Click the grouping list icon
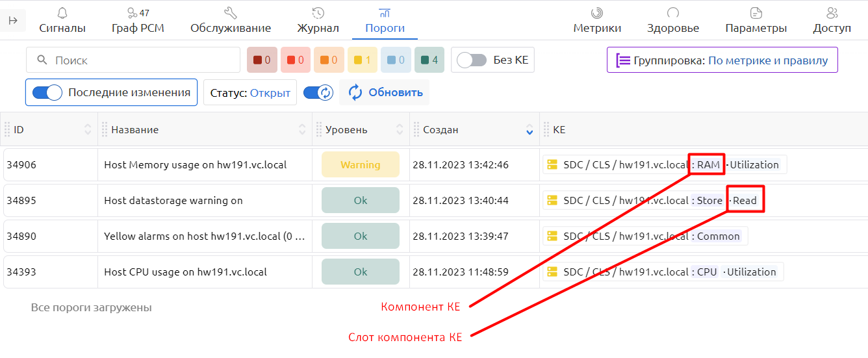The width and height of the screenshot is (868, 358). [x=623, y=60]
